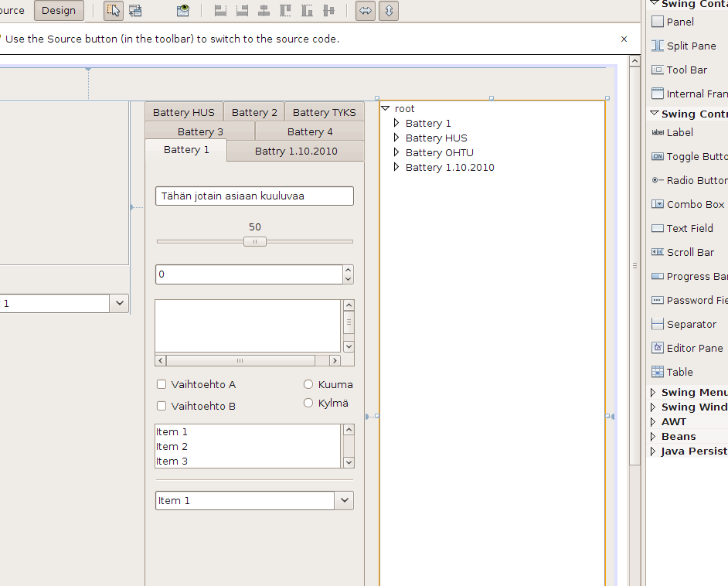The width and height of the screenshot is (728, 586).
Task: Pick Tool Bar from the palette
Action: pyautogui.click(x=679, y=70)
